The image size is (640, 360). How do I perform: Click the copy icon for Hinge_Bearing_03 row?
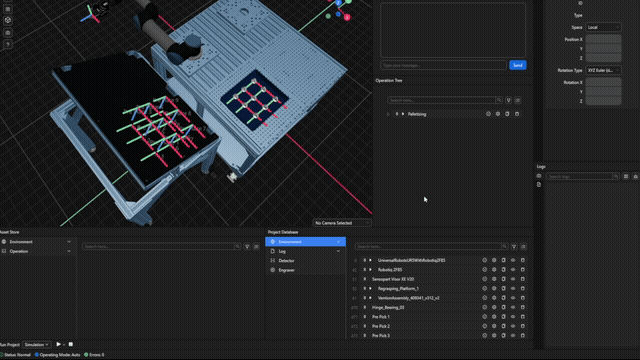point(504,307)
